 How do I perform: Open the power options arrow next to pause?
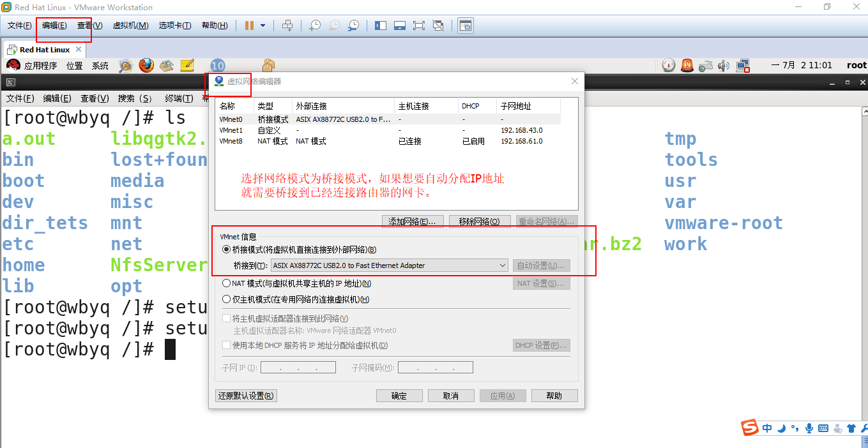(263, 26)
